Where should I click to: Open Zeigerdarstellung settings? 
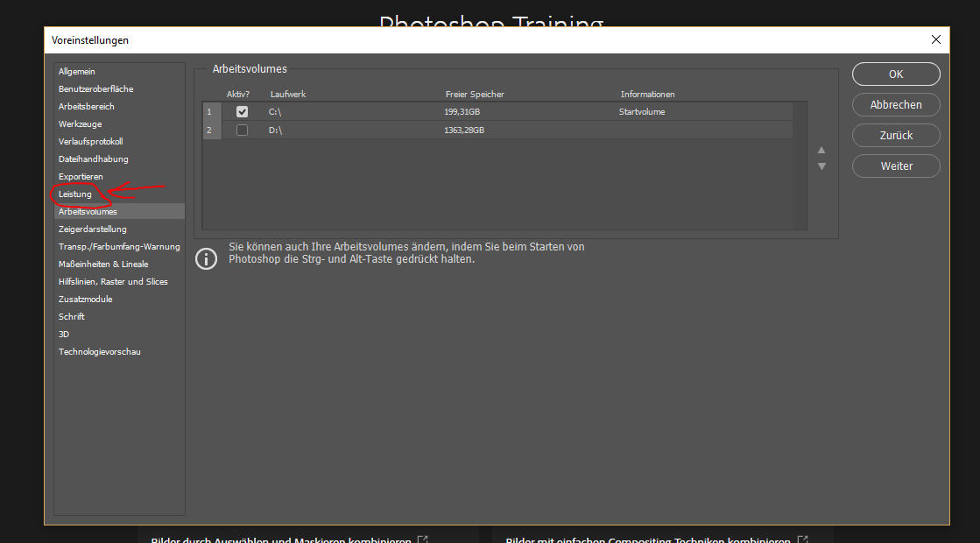click(93, 229)
